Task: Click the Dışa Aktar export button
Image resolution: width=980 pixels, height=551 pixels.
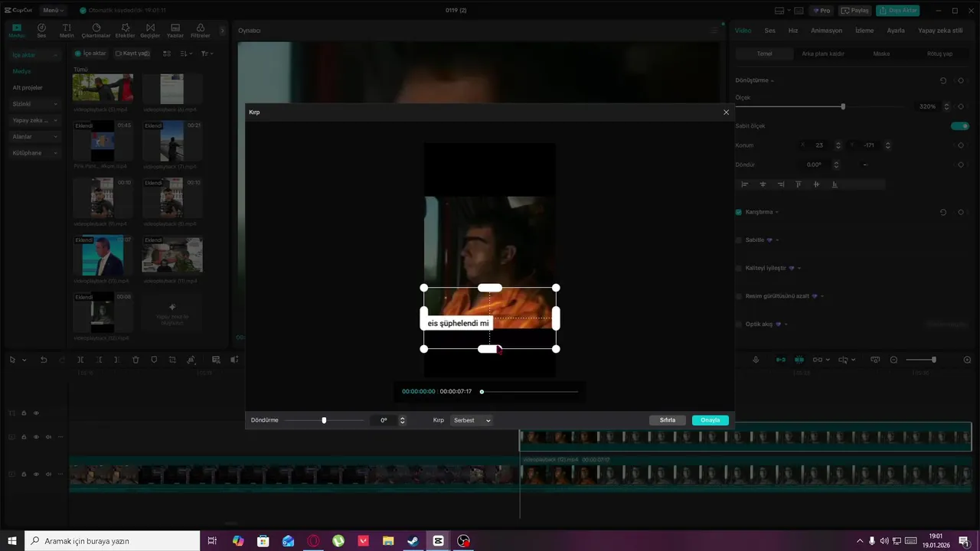Action: pyautogui.click(x=897, y=11)
